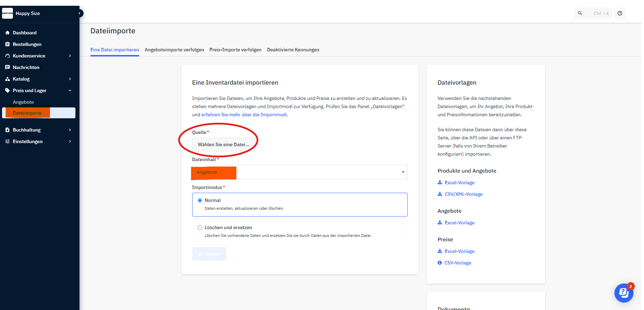Expand the Einstellungen menu
The image size is (644, 310).
click(x=70, y=141)
